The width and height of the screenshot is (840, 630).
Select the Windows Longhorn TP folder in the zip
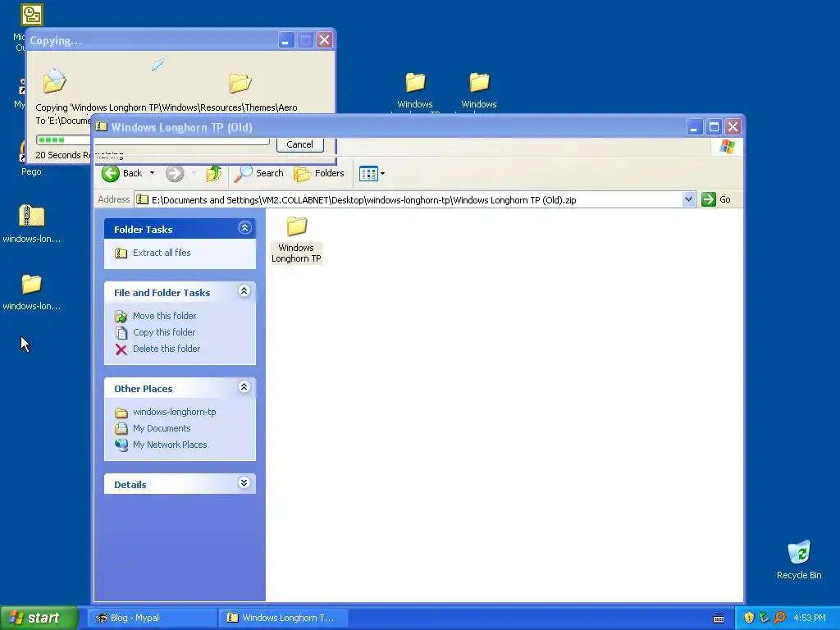(x=296, y=240)
